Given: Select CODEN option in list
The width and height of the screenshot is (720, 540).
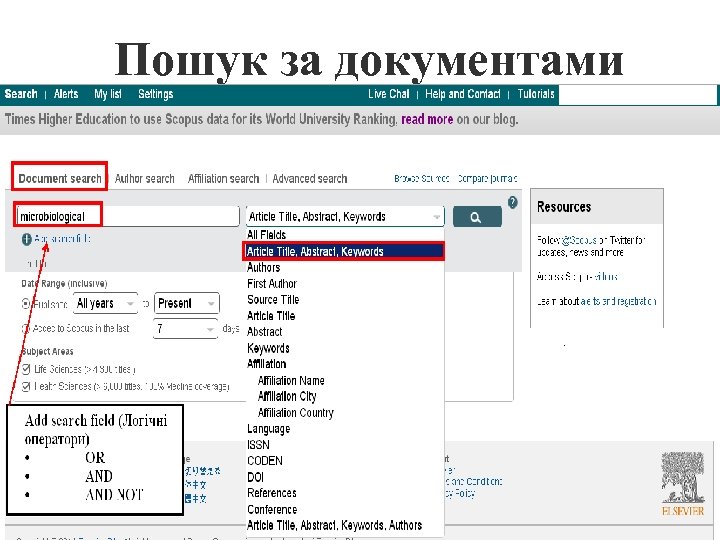Looking at the screenshot, I should click(x=265, y=461).
